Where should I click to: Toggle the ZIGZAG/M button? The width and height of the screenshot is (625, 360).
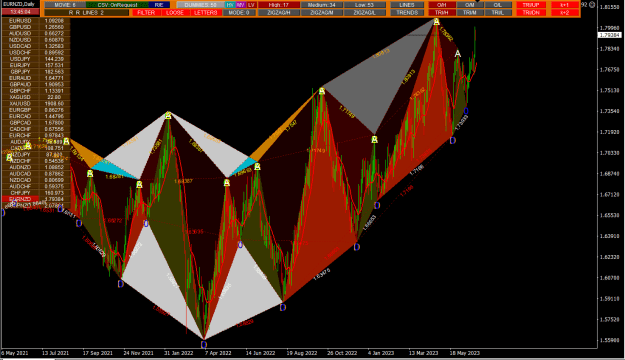tap(321, 13)
